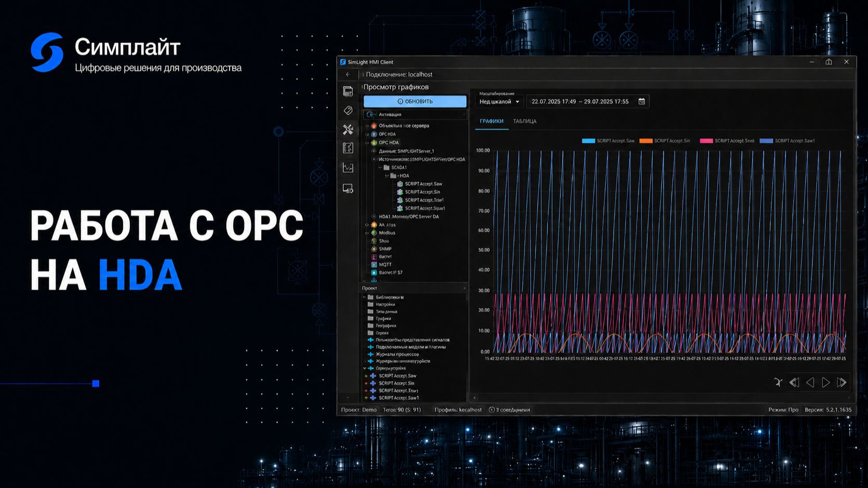
Task: Jump to last chart period
Action: (x=842, y=383)
